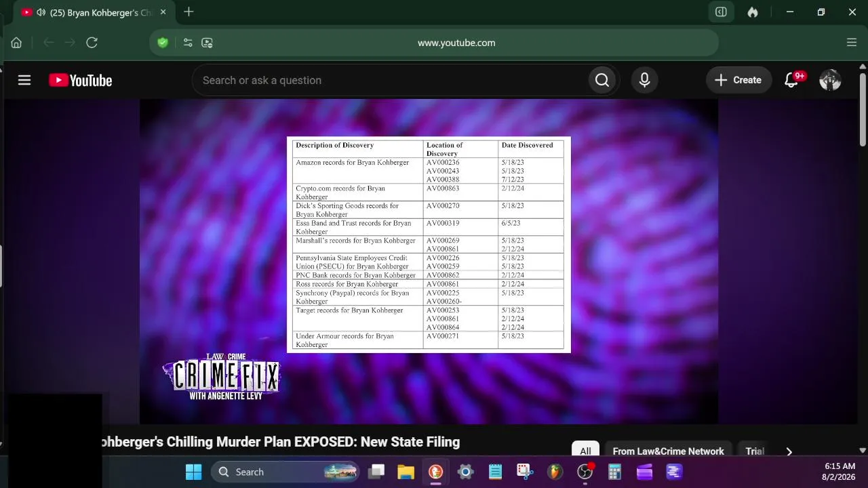Click the Windows taskbar Search box
The width and height of the screenshot is (868, 488).
click(x=285, y=472)
